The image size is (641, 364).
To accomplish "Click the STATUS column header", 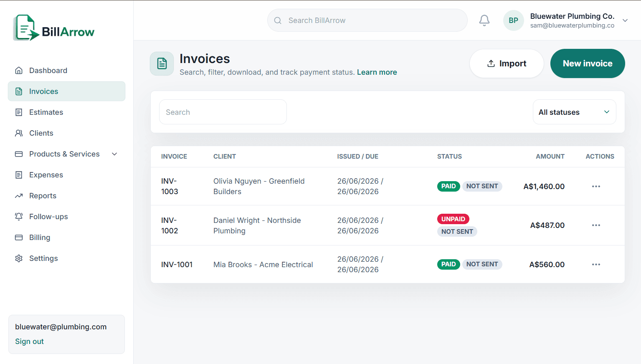I will coord(449,157).
